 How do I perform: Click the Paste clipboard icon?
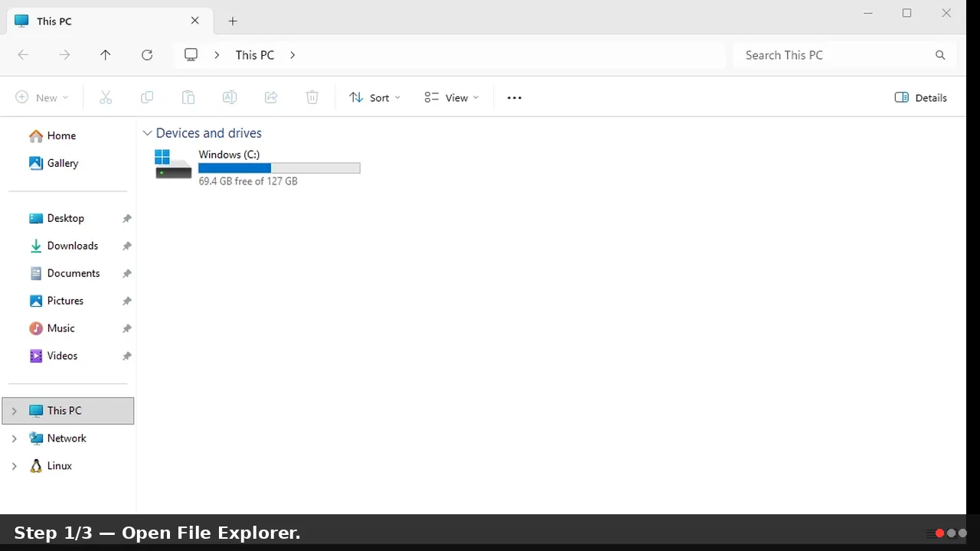(188, 97)
